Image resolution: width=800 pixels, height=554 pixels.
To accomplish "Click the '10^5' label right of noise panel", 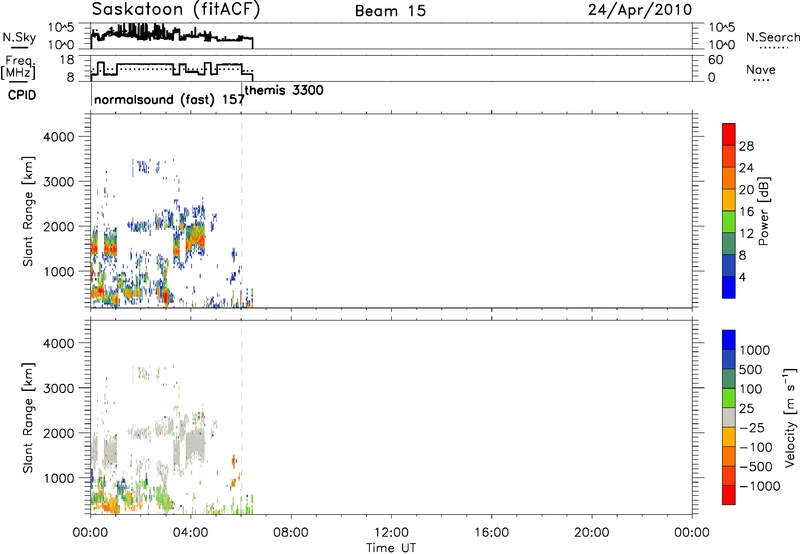I will coord(722,27).
